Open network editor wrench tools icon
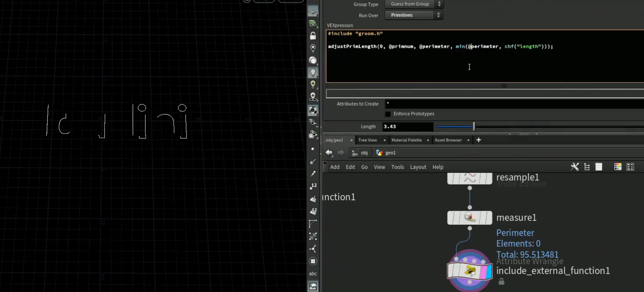This screenshot has height=292, width=644. (574, 167)
